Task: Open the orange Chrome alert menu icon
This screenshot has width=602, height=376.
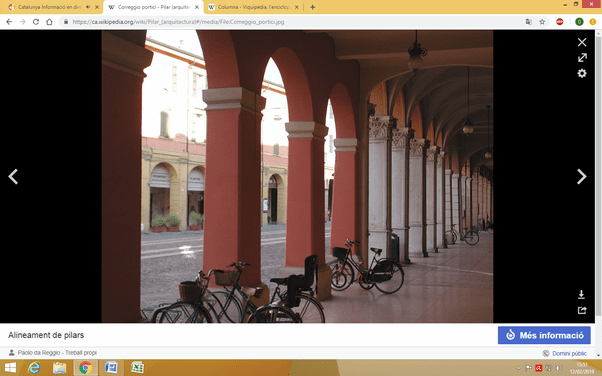Action: pos(593,22)
